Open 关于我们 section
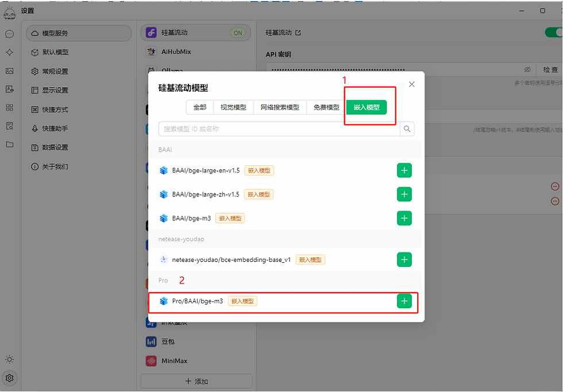 pos(79,166)
